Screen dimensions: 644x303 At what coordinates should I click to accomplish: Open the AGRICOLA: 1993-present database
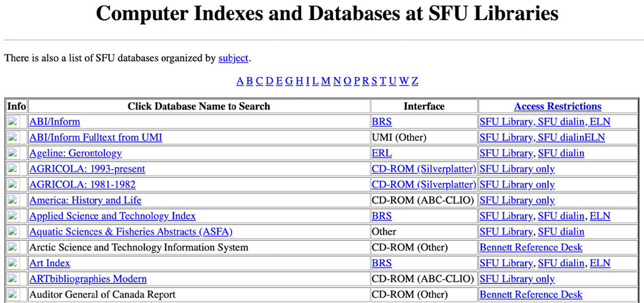pyautogui.click(x=87, y=169)
